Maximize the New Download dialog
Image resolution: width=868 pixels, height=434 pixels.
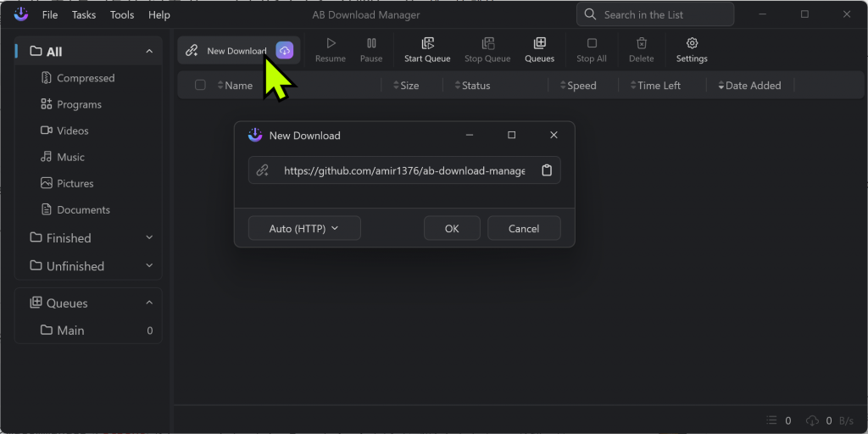pos(511,135)
